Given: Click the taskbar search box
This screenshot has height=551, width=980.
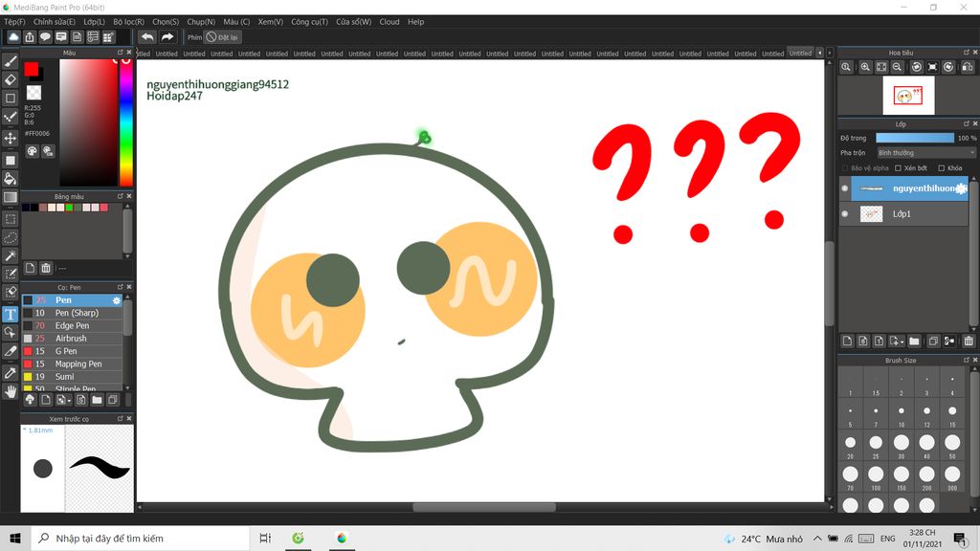Looking at the screenshot, I should pos(140,539).
